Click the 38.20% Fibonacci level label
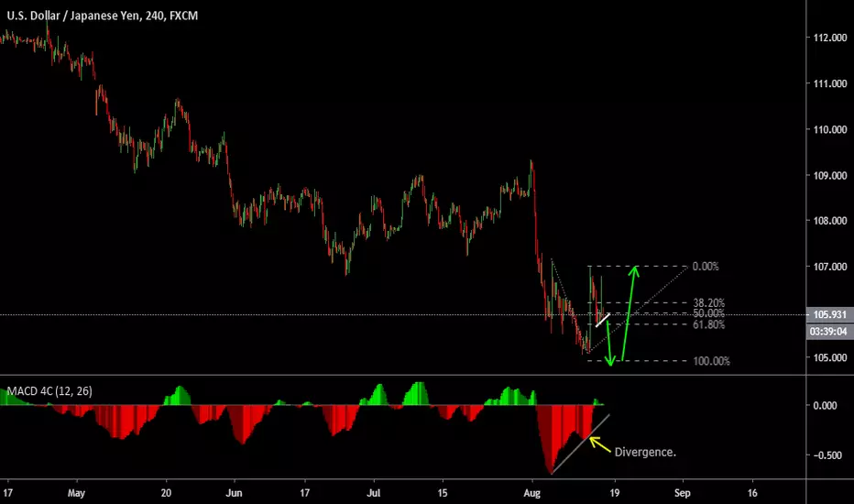 click(708, 302)
